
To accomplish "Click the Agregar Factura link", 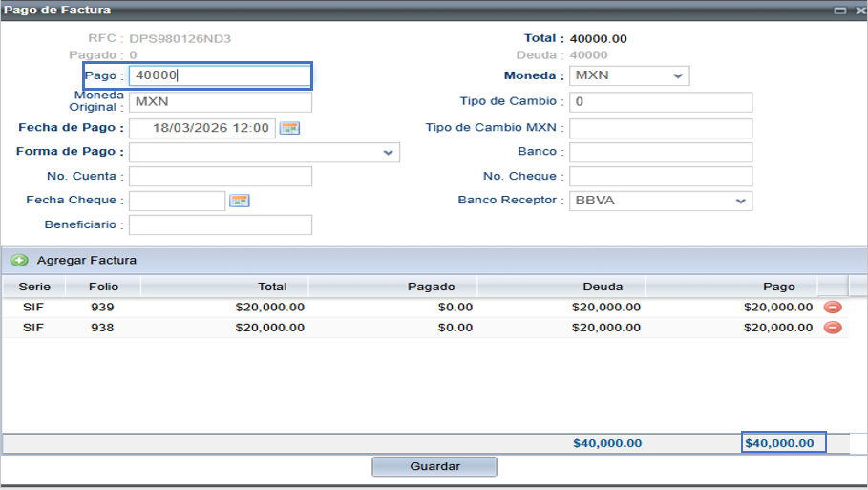I will (86, 260).
